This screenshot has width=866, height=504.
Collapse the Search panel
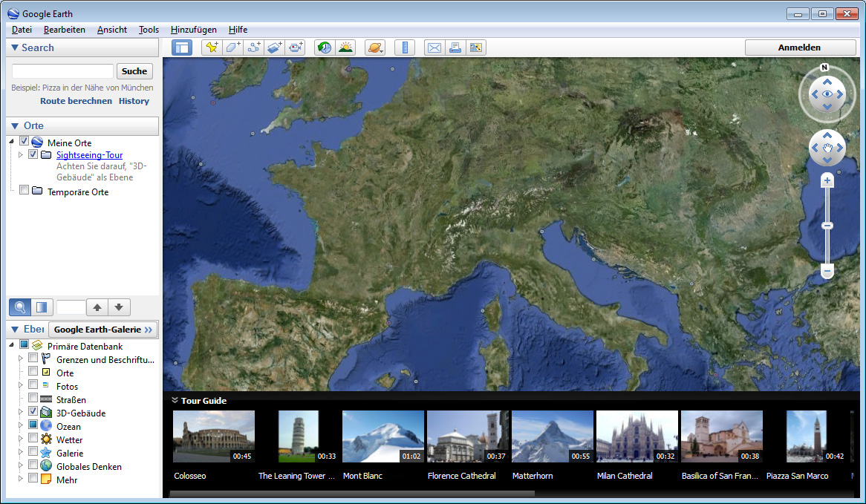[14, 48]
